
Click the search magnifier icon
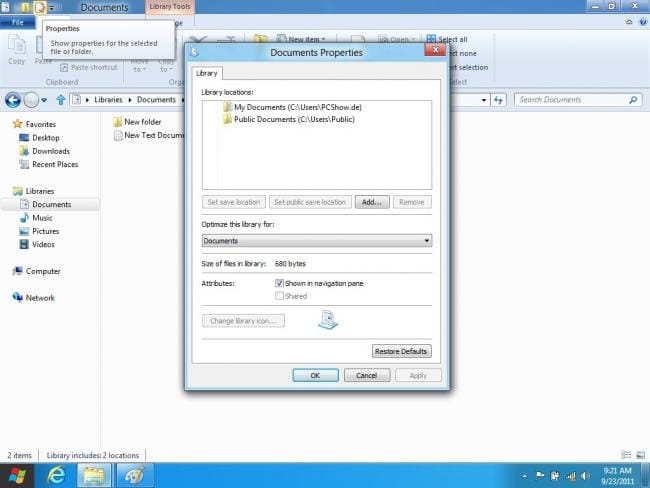[633, 100]
